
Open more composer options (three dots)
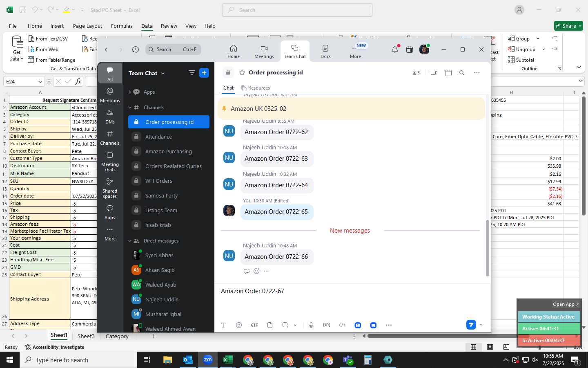pyautogui.click(x=389, y=325)
